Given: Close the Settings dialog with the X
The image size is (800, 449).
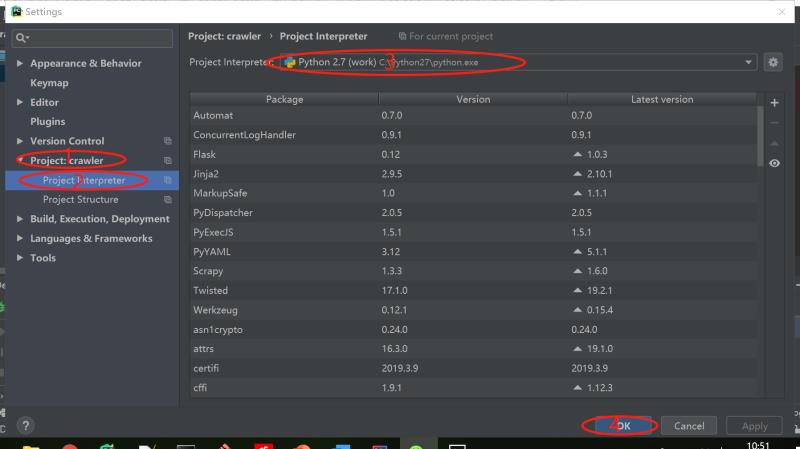Looking at the screenshot, I should click(781, 11).
